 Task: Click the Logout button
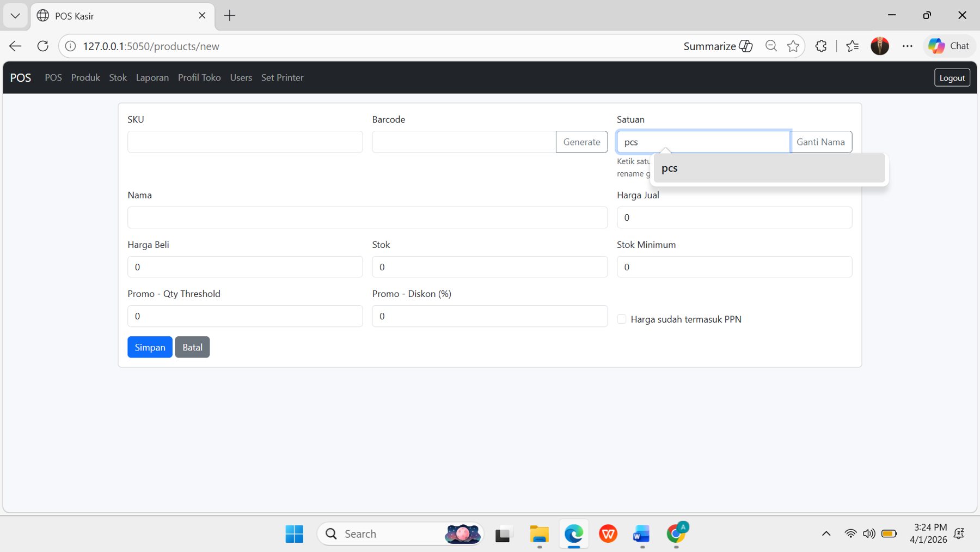952,77
